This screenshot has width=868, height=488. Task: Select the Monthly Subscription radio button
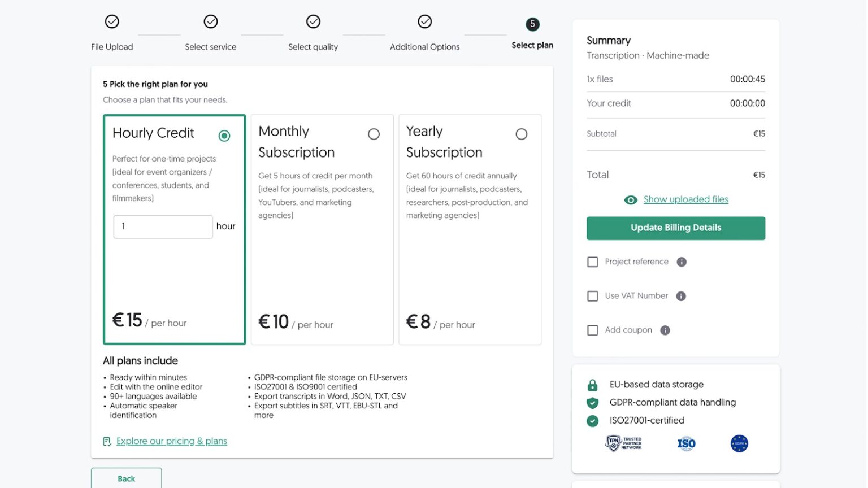point(374,134)
